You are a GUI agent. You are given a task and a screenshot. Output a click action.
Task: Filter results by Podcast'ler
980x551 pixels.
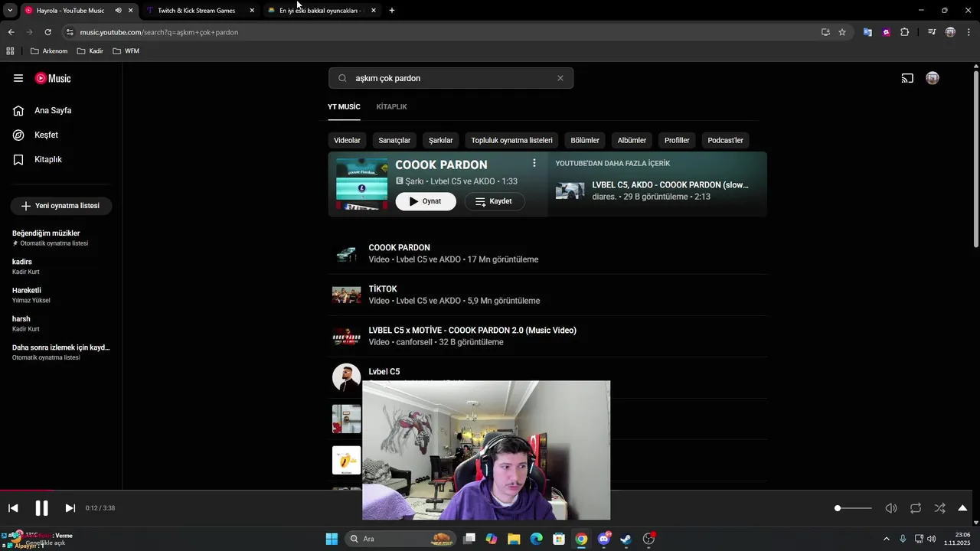pyautogui.click(x=726, y=140)
